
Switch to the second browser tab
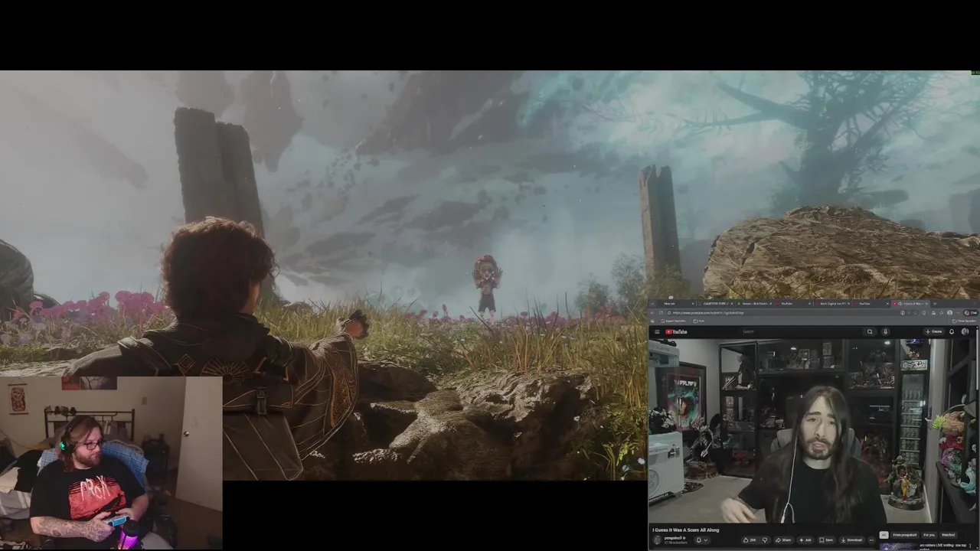[x=716, y=303]
